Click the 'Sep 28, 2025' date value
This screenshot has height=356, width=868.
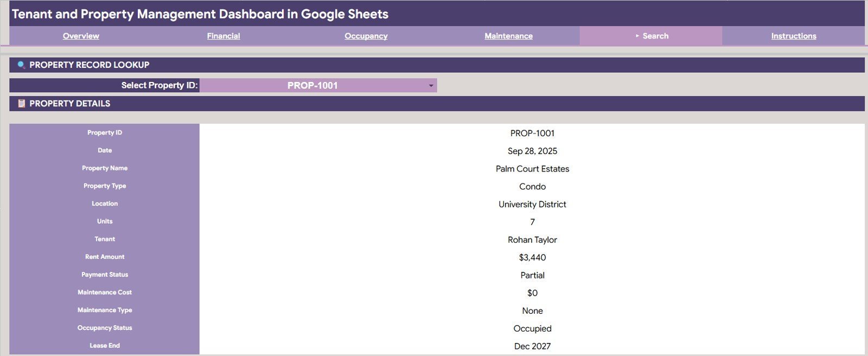click(532, 151)
